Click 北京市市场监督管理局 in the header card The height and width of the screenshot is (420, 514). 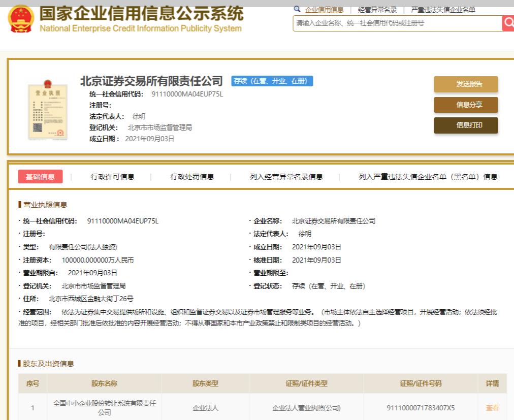[159, 127]
